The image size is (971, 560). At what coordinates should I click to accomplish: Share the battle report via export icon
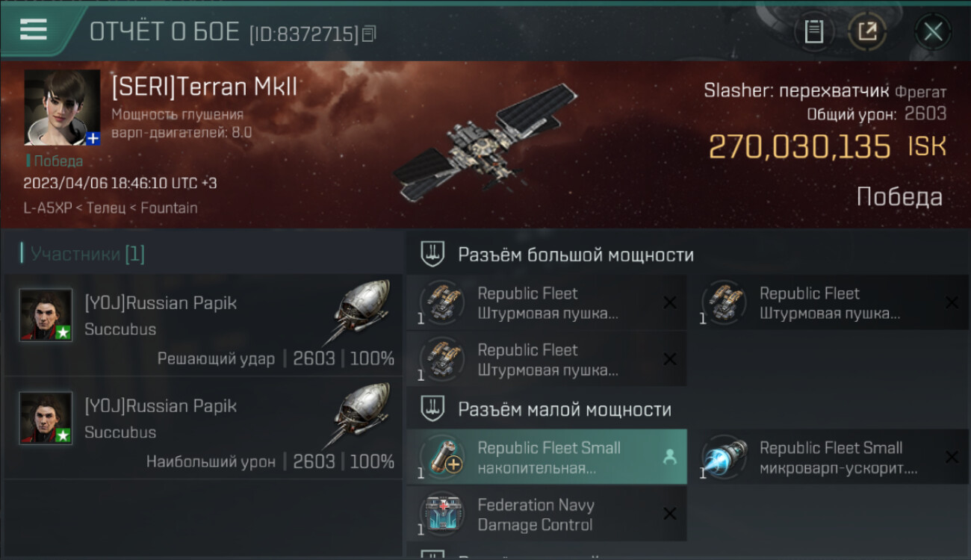[868, 31]
